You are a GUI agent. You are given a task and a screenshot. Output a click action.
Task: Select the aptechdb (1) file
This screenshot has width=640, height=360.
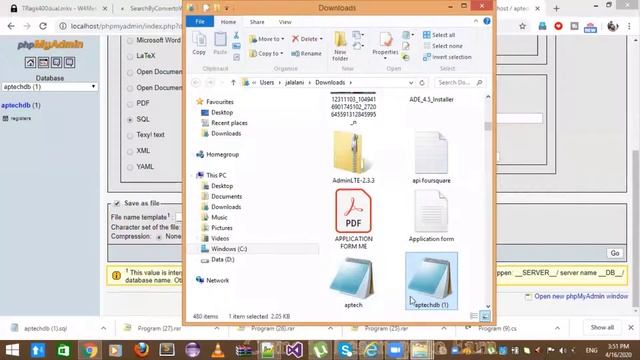click(431, 281)
